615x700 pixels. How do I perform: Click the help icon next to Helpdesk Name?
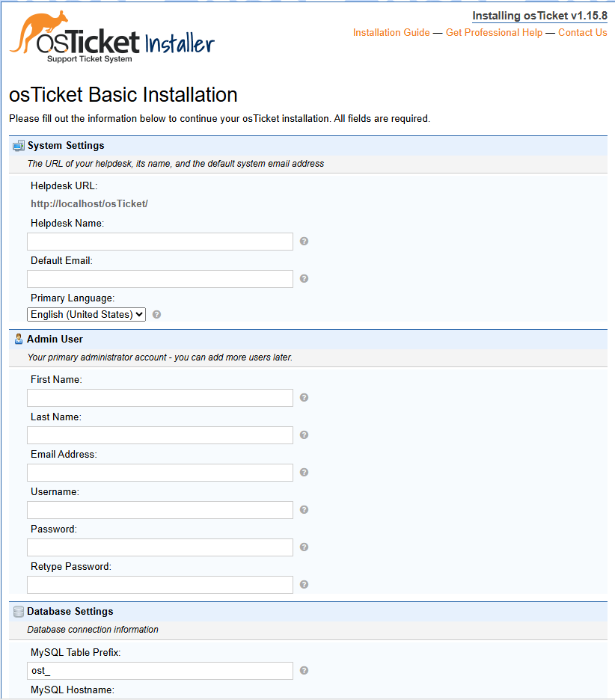pos(304,241)
